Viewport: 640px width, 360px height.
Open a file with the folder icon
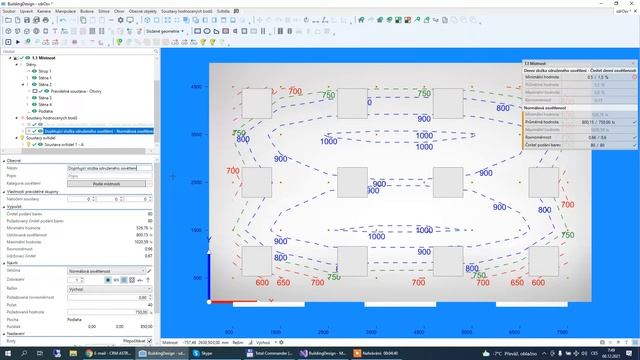(x=8, y=20)
